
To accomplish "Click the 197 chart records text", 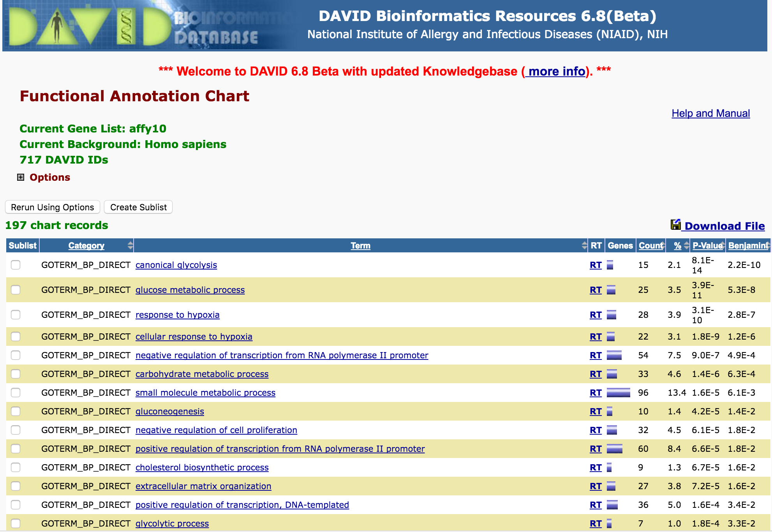I will [x=56, y=225].
